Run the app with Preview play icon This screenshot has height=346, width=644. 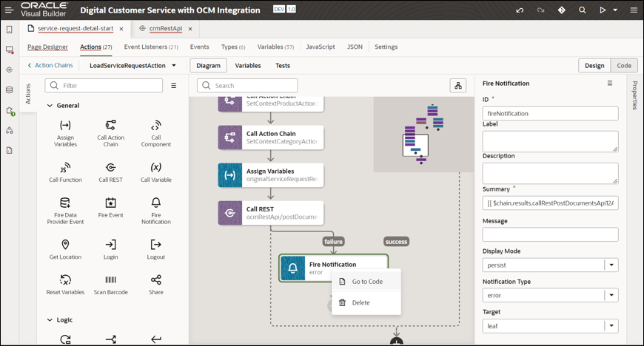pos(603,10)
